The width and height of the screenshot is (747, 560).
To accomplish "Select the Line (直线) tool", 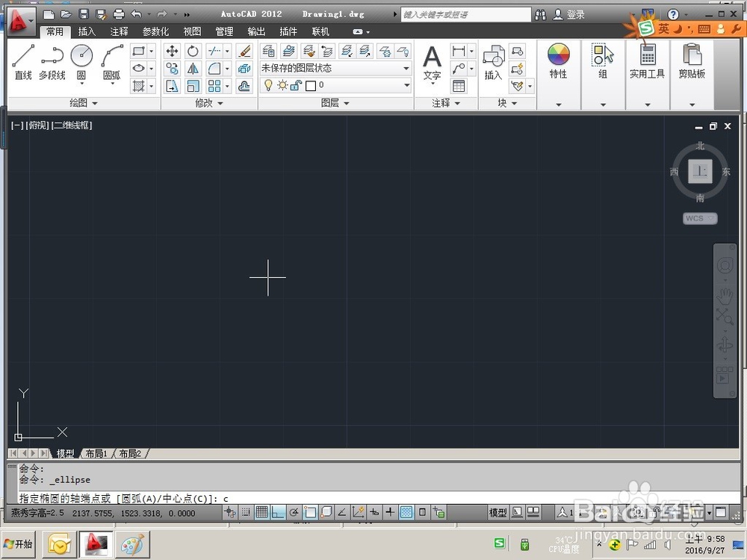I will point(23,62).
